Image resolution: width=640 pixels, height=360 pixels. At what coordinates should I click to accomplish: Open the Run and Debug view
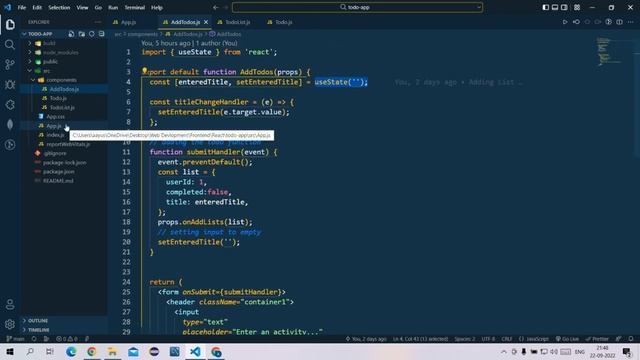click(10, 84)
